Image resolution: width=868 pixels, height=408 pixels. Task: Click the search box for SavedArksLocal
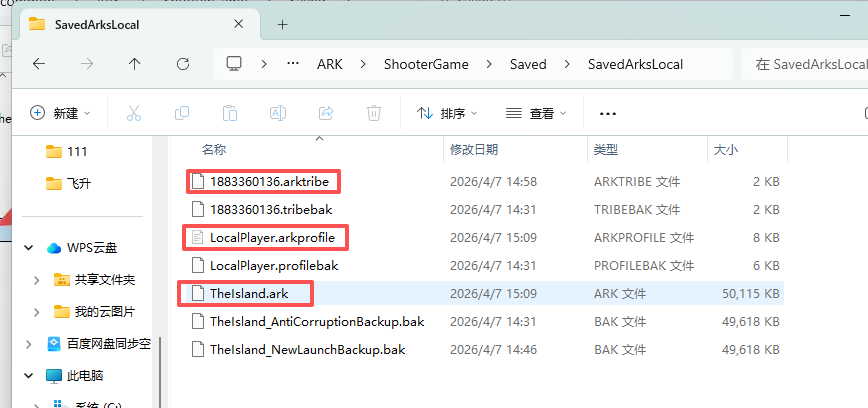coord(805,64)
